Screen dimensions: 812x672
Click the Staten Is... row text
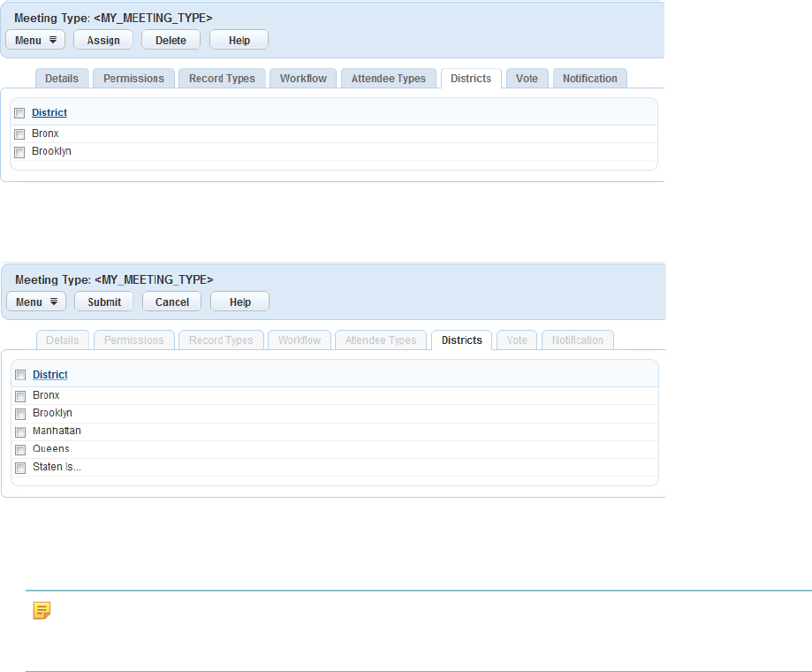[57, 466]
